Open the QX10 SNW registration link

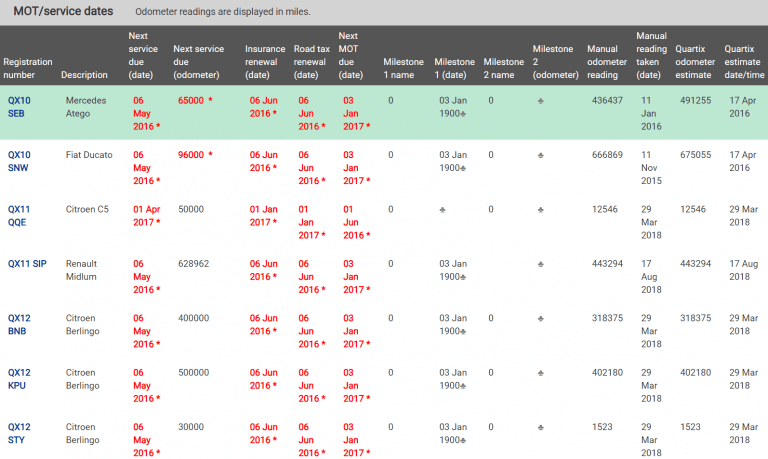[20, 161]
